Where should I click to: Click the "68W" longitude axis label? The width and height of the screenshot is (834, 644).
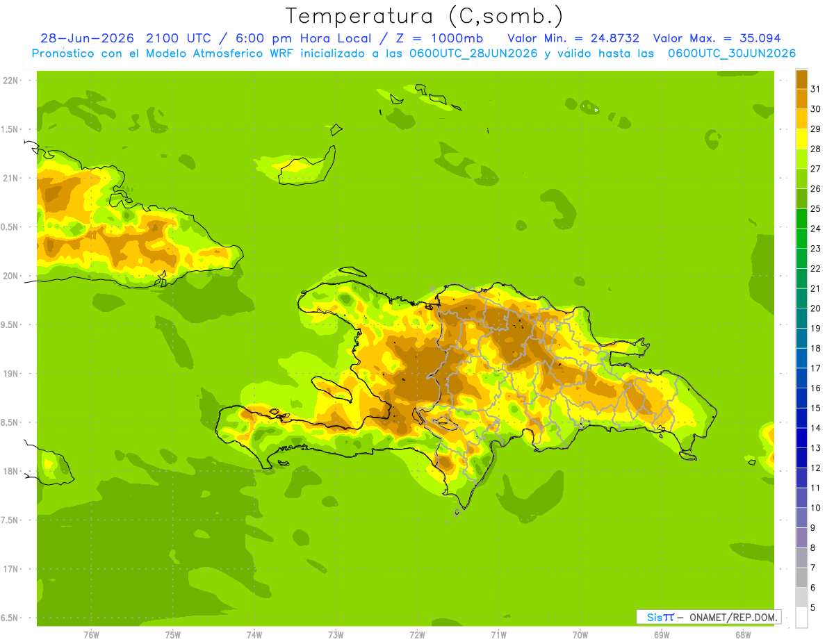[x=743, y=635]
